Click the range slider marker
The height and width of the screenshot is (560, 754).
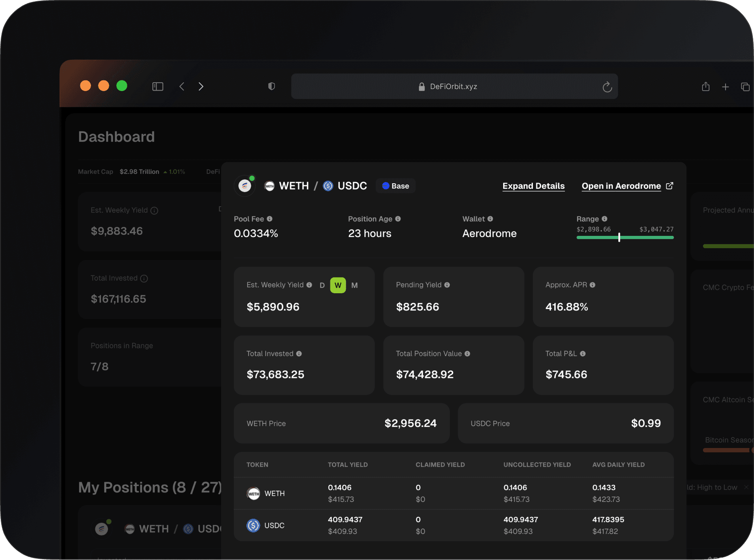(619, 237)
